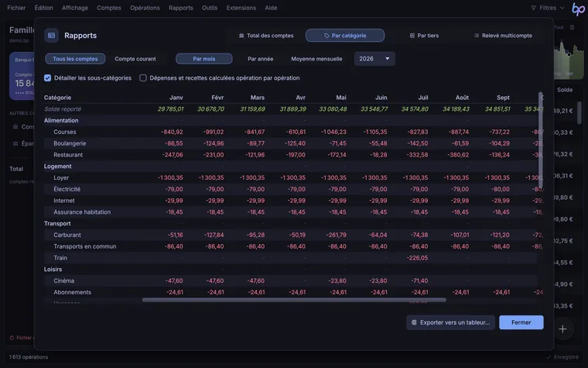Click the horizontal scrollbar of the report table
This screenshot has width=588, height=368.
click(x=294, y=300)
